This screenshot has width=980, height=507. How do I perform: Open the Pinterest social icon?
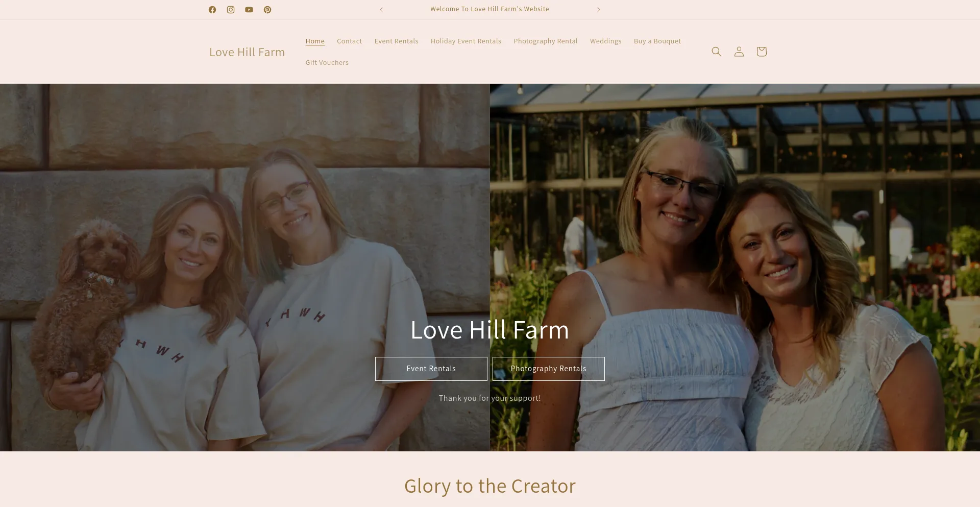pyautogui.click(x=267, y=10)
